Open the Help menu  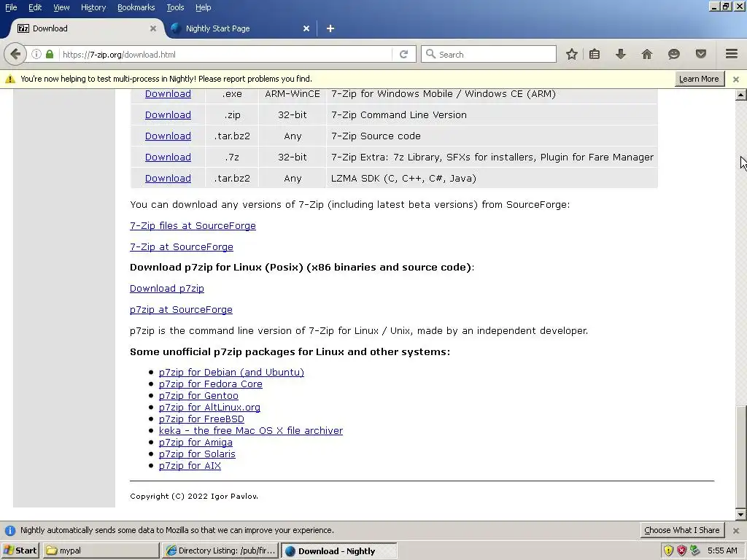[x=203, y=7]
